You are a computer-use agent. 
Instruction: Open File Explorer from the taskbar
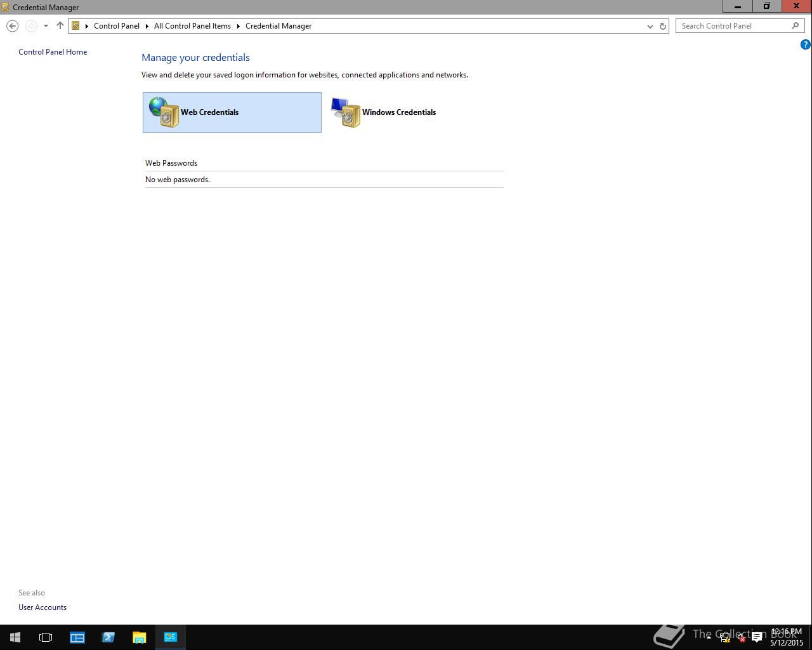(x=139, y=637)
